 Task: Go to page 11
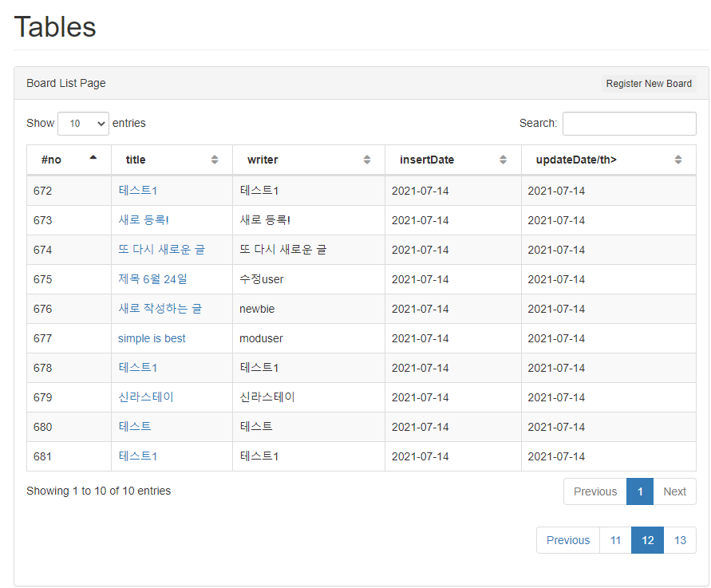(x=615, y=540)
